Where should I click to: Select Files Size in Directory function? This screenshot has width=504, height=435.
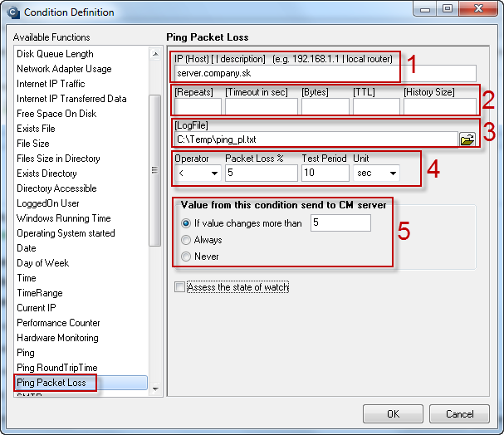tap(58, 159)
